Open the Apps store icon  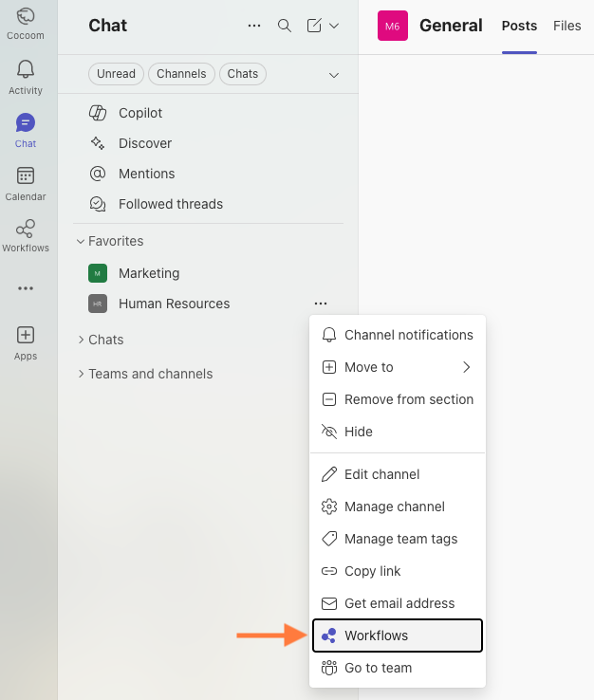pyautogui.click(x=26, y=342)
